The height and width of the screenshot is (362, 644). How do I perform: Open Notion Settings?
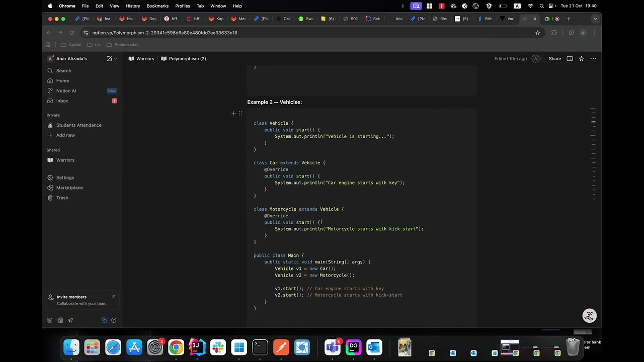coord(82,177)
